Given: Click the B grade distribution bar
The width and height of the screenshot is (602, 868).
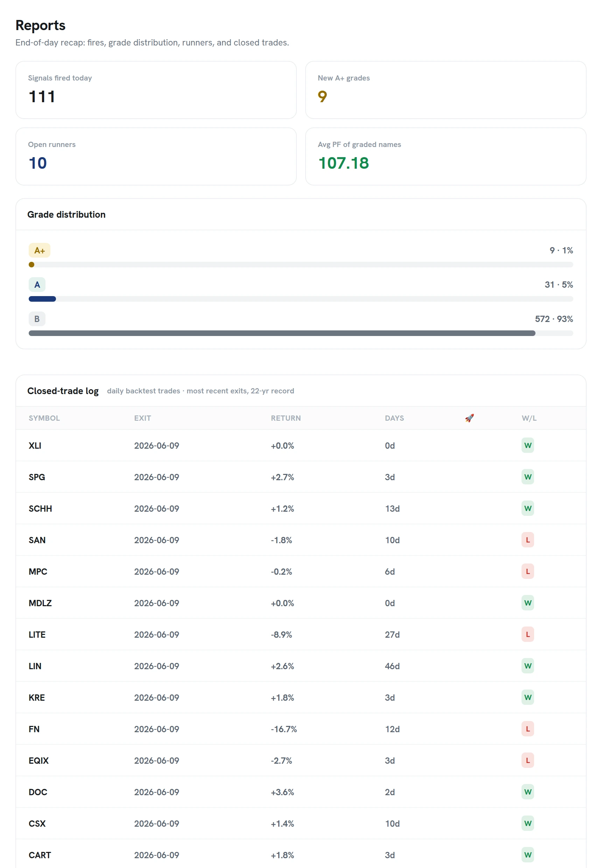Looking at the screenshot, I should click(x=301, y=333).
